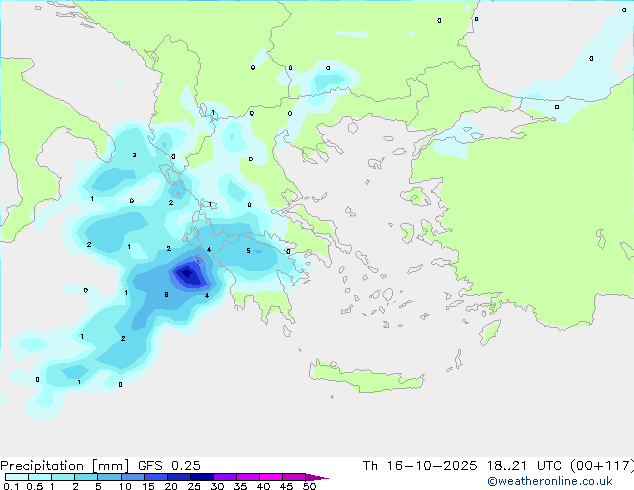
Task: Click the legend value "40"
Action: click(x=263, y=486)
